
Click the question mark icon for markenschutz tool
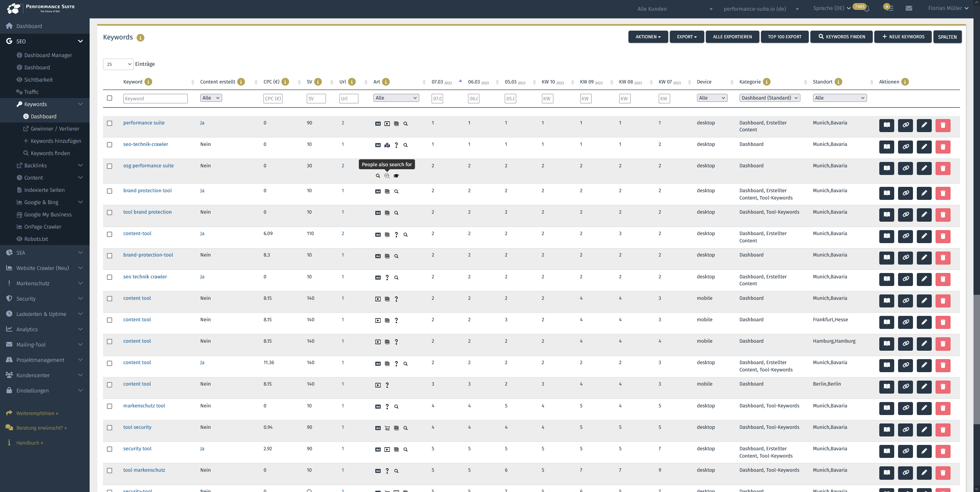(x=387, y=407)
